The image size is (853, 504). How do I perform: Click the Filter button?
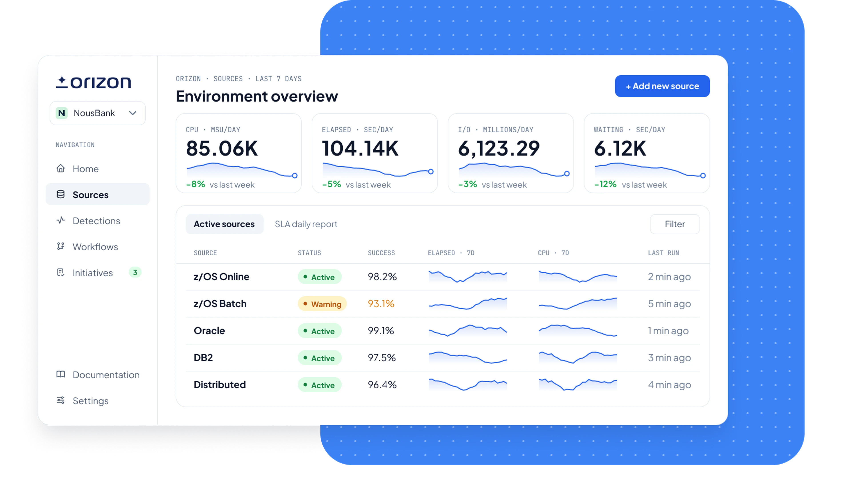point(675,224)
